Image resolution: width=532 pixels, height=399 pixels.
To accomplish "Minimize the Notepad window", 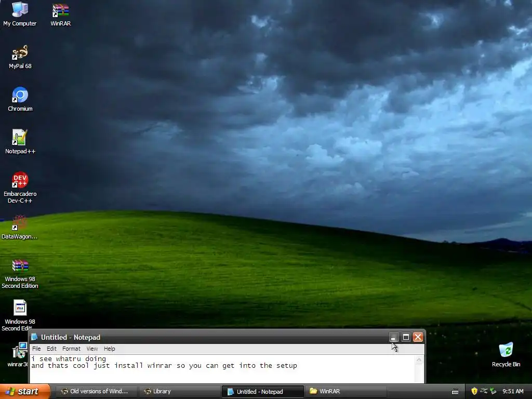I will point(393,337).
